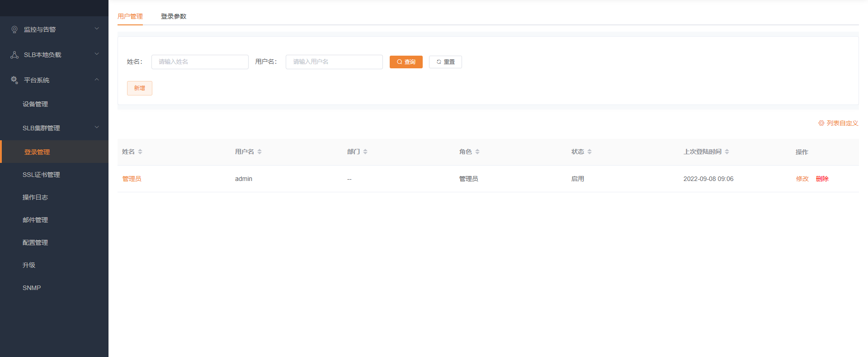Screen dimensions: 868x357
Task: Expand SLB集群管理 submenu chevron
Action: click(97, 128)
